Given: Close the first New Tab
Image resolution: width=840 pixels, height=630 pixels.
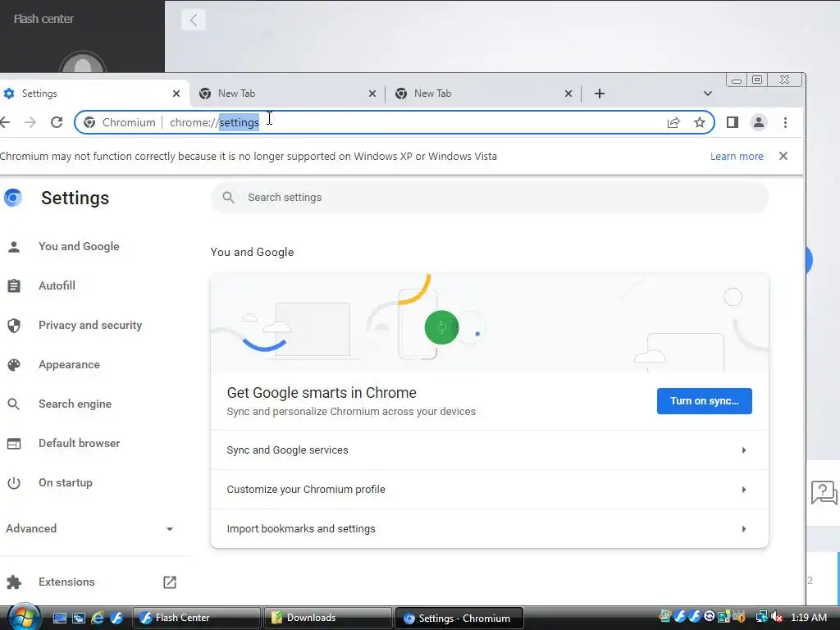Looking at the screenshot, I should click(372, 94).
